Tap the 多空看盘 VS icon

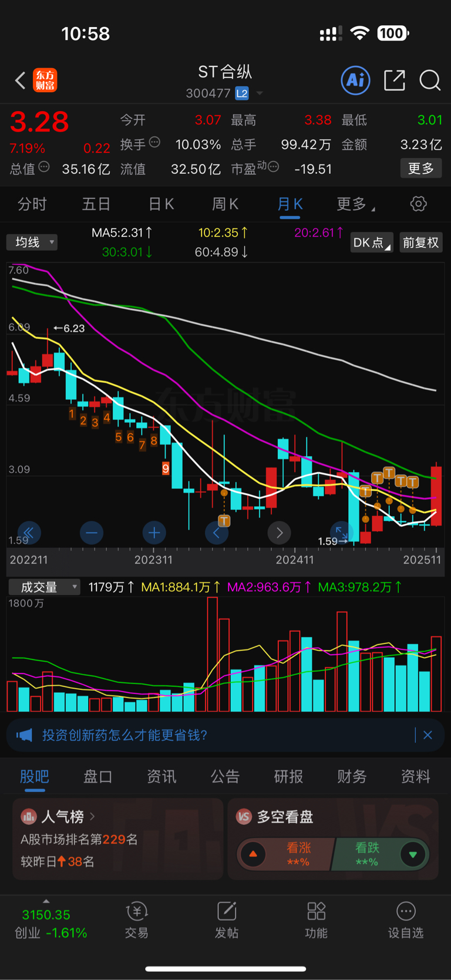244,816
